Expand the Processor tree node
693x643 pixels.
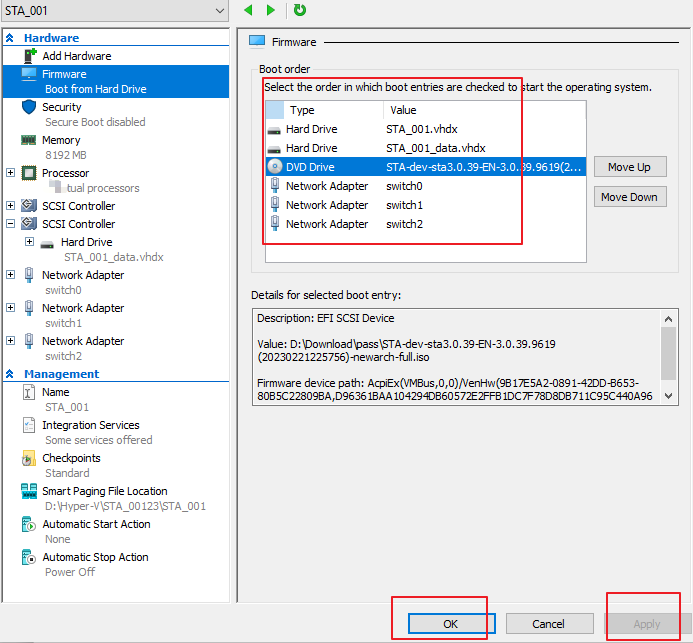pos(11,173)
